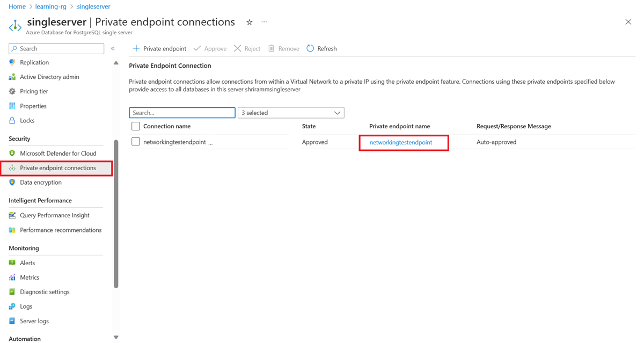Open the 3 selected columns dropdown
Image resolution: width=644 pixels, height=343 pixels.
pos(290,112)
